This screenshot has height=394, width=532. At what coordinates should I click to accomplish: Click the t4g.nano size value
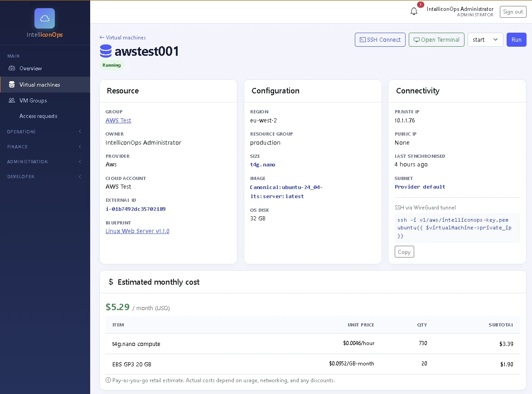pos(263,165)
